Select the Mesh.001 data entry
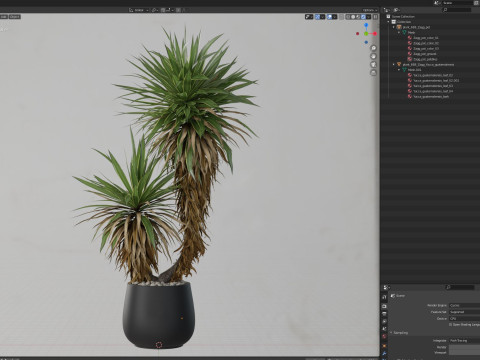 point(414,70)
